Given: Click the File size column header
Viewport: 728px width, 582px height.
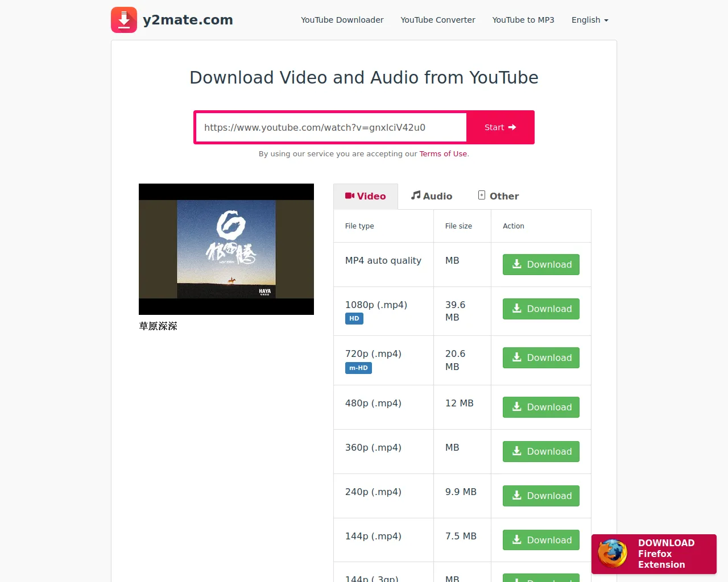Looking at the screenshot, I should (458, 226).
